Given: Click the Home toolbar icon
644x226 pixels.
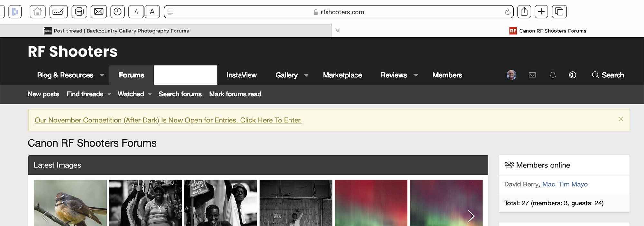Looking at the screenshot, I should [x=37, y=12].
